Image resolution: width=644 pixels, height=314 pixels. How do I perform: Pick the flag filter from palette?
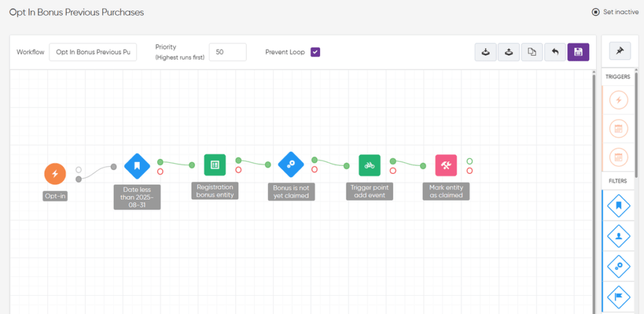pos(619,297)
